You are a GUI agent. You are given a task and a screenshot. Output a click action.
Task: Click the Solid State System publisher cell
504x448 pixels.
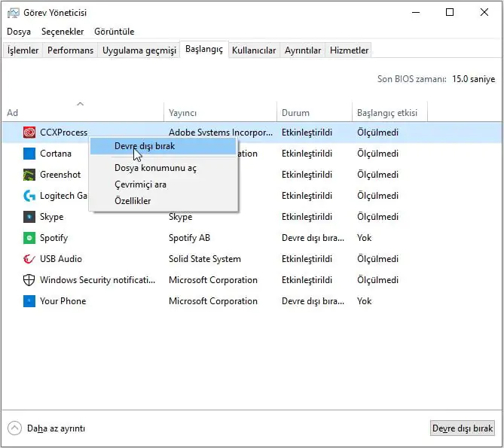[205, 259]
